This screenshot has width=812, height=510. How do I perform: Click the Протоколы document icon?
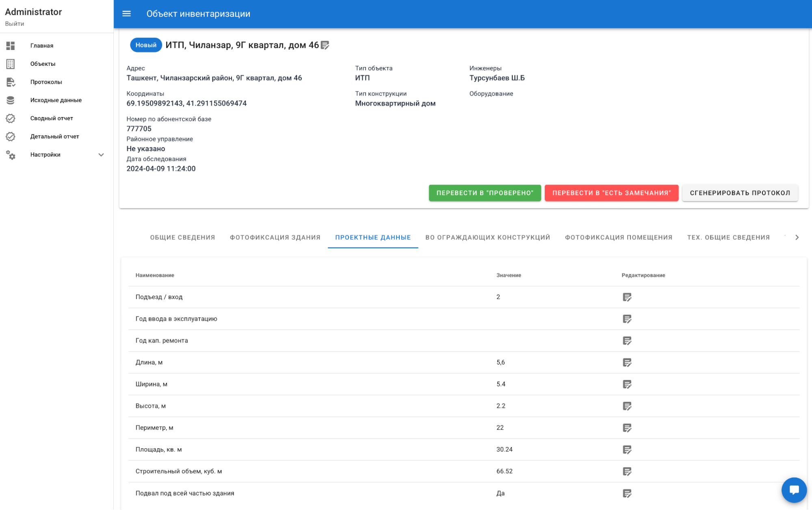[11, 82]
